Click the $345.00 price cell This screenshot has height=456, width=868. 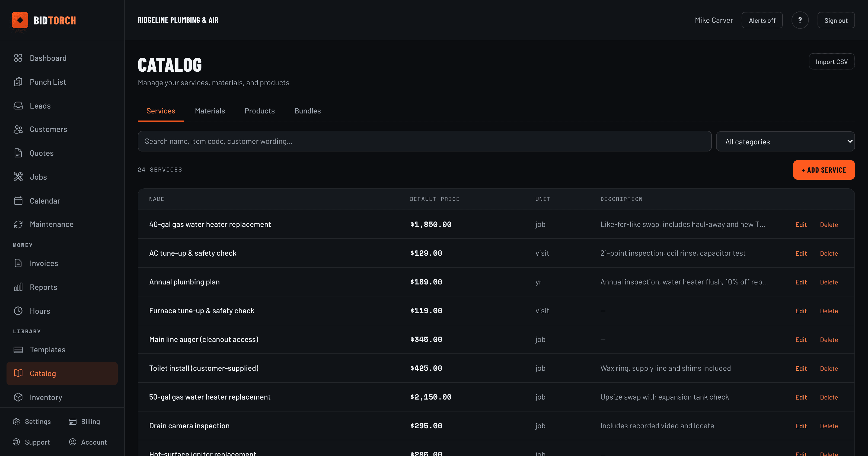426,340
